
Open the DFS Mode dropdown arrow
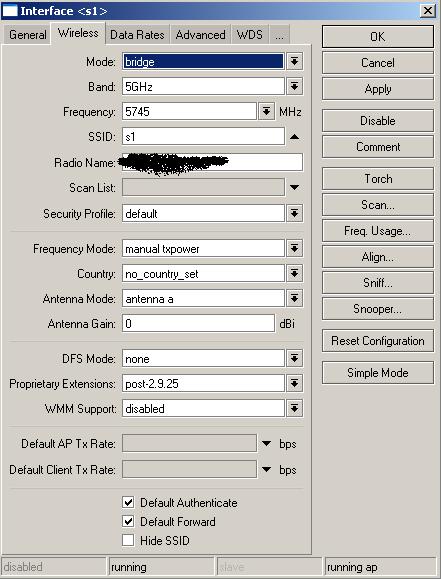click(x=294, y=359)
